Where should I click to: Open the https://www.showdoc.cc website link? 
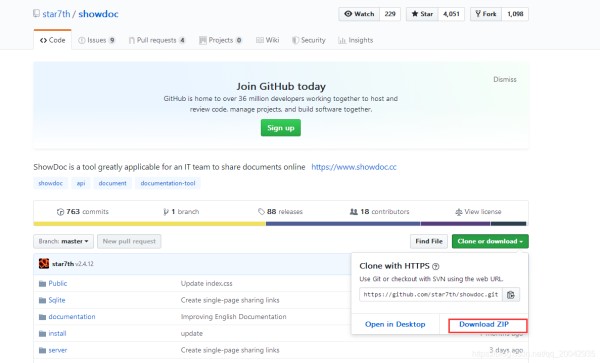(354, 167)
